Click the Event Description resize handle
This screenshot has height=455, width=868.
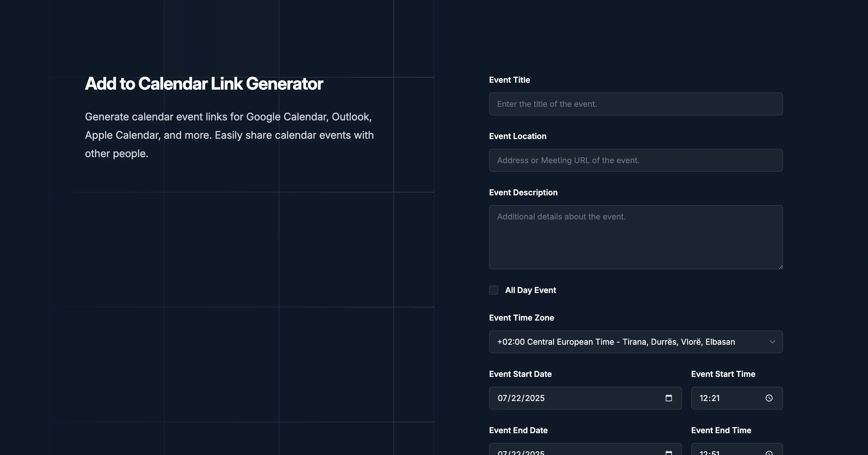pyautogui.click(x=780, y=267)
